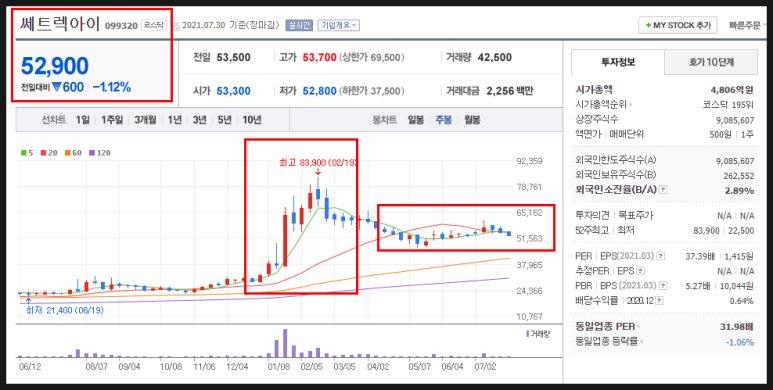
Task: Open help icon beside PER EPS(2021.03)
Action: [x=661, y=256]
